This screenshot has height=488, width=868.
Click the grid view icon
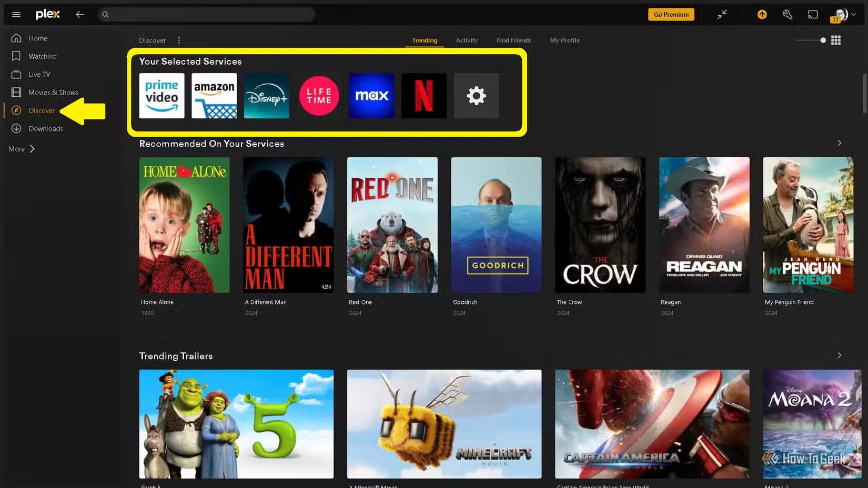(x=836, y=40)
